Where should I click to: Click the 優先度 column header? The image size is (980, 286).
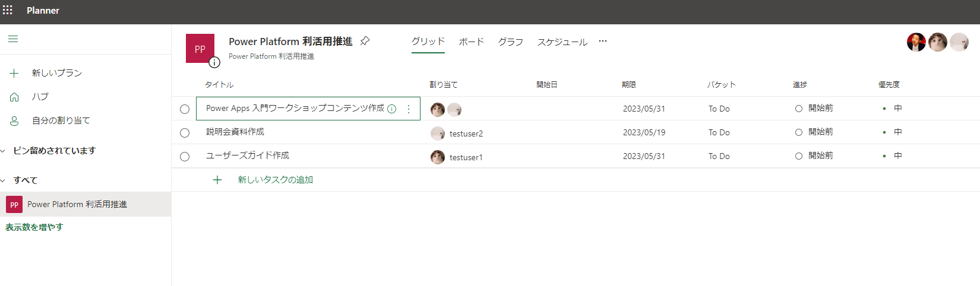click(x=889, y=85)
